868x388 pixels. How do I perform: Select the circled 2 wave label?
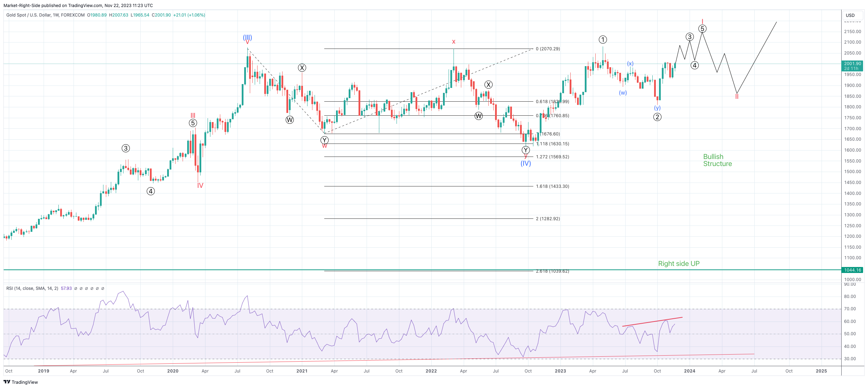[x=657, y=117]
